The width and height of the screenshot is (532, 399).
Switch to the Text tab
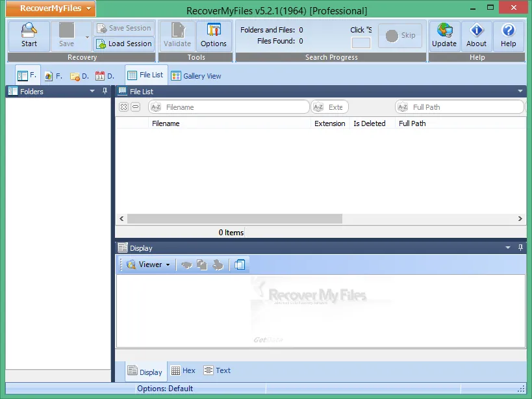tap(217, 370)
